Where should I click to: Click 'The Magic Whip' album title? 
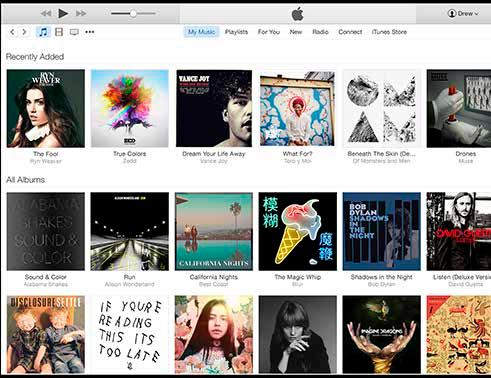coord(298,277)
